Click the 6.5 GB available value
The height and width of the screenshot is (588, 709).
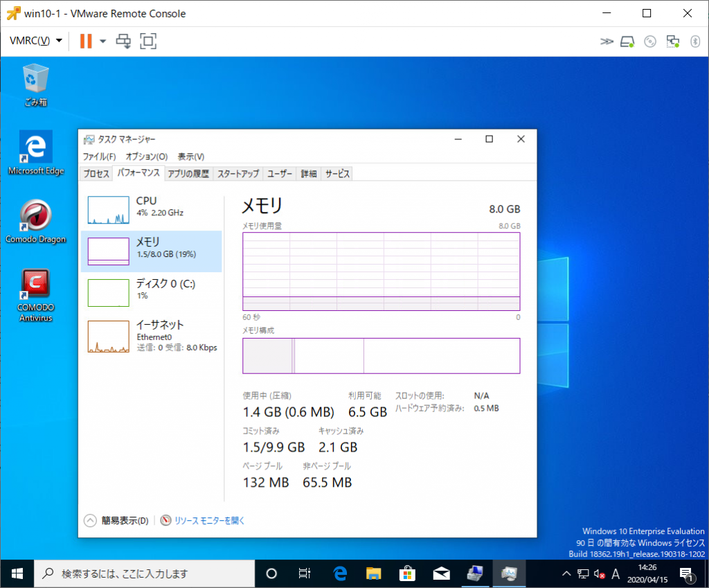click(x=368, y=412)
